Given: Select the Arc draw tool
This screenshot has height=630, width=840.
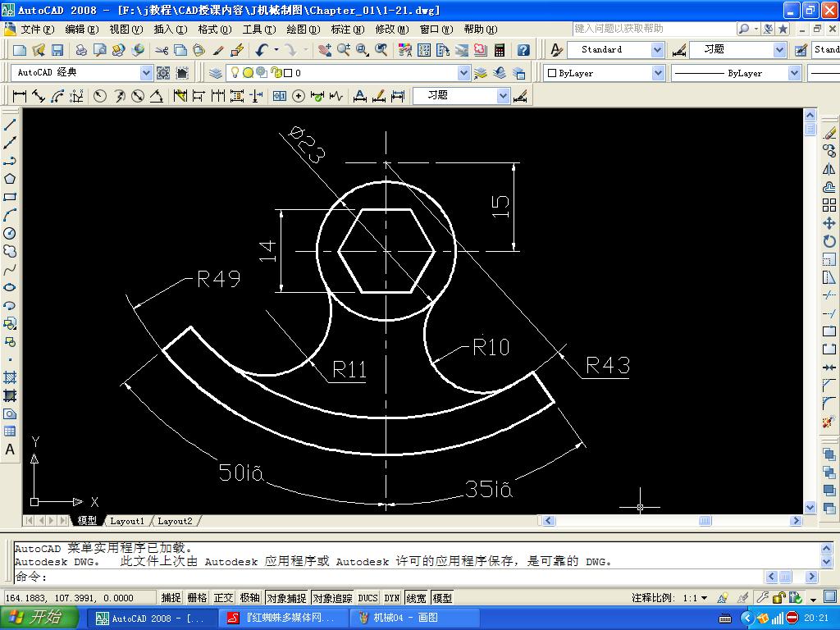Looking at the screenshot, I should (10, 215).
